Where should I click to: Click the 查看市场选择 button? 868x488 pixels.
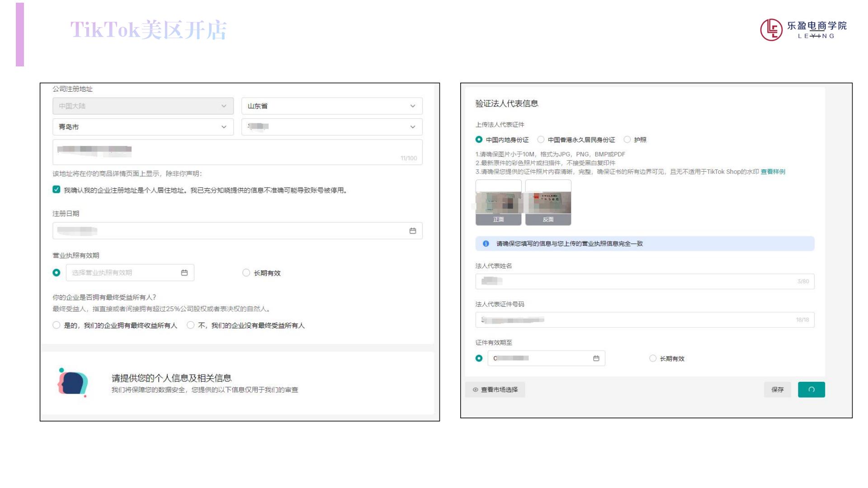click(x=495, y=389)
